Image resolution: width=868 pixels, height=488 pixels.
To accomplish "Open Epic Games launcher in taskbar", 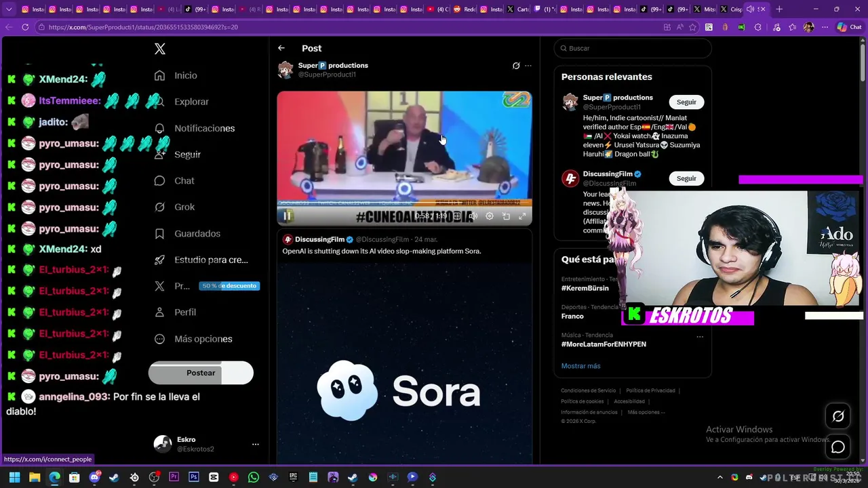I will 293,477.
